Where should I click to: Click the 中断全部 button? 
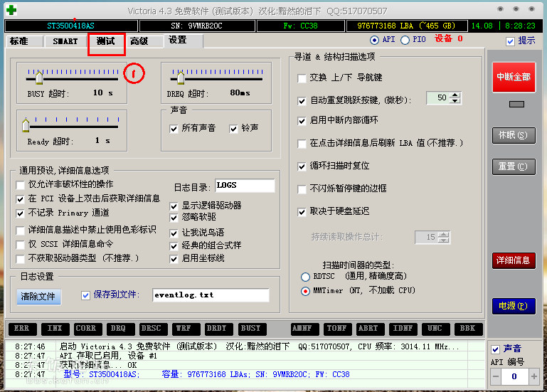coord(514,77)
